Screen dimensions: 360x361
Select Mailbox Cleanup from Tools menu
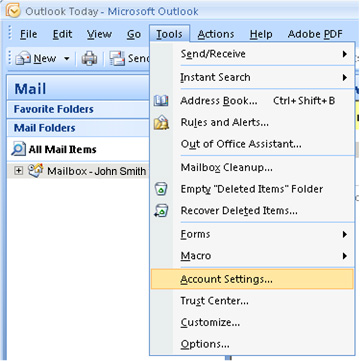[x=252, y=167]
